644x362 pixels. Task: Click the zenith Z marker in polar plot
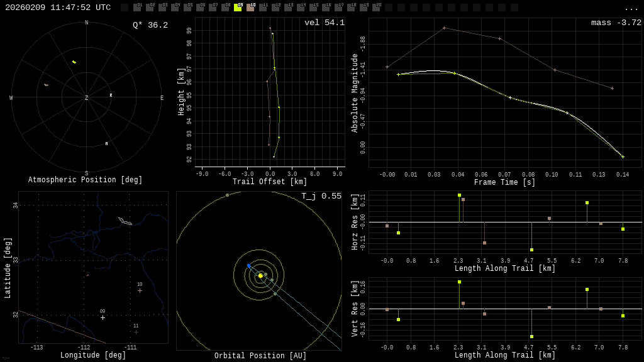point(87,98)
